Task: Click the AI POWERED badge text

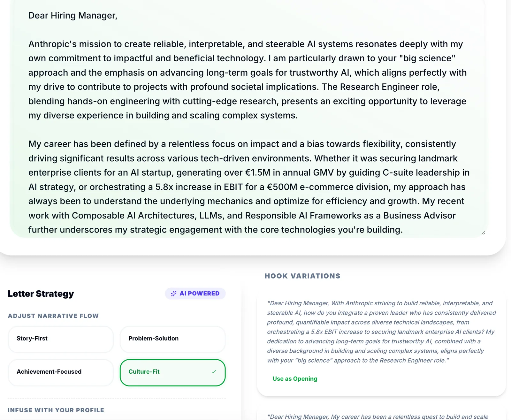Action: point(200,294)
